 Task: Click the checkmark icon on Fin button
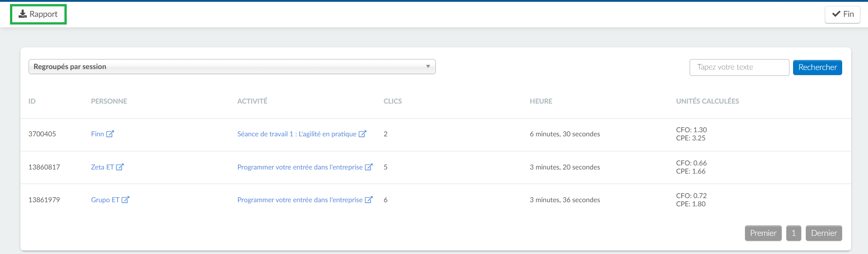click(836, 14)
